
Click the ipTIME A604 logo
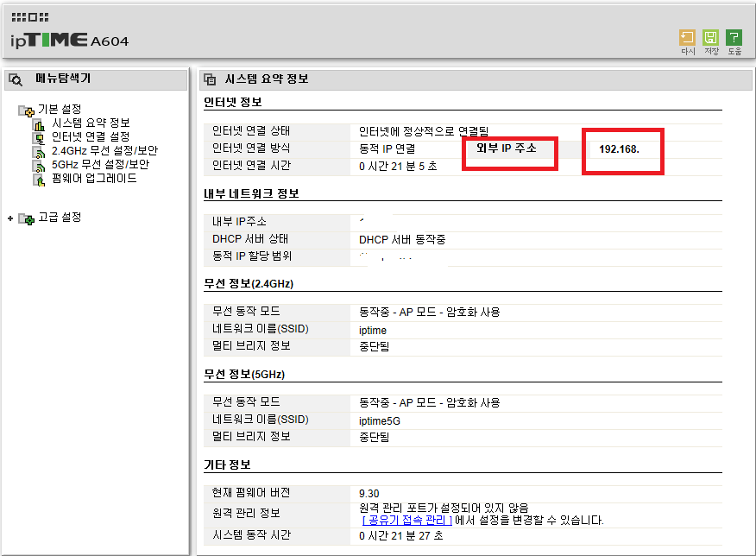(x=69, y=40)
